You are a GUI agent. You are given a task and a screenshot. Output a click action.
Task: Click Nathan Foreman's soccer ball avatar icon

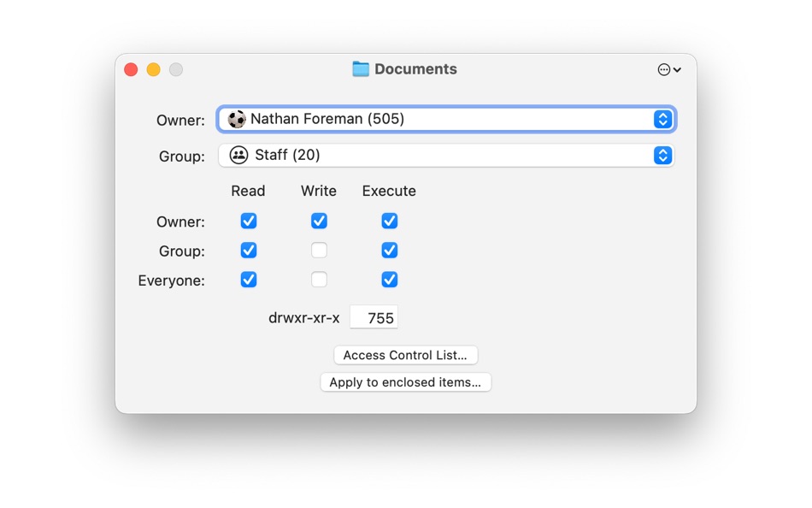[x=237, y=119]
